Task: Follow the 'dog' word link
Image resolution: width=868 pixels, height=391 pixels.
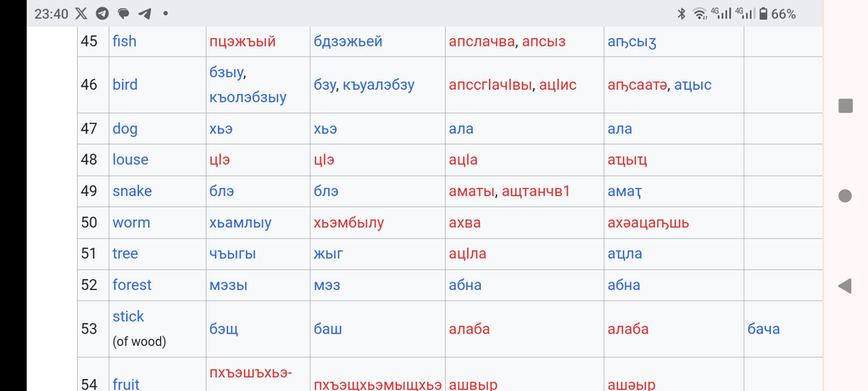Action: point(125,129)
